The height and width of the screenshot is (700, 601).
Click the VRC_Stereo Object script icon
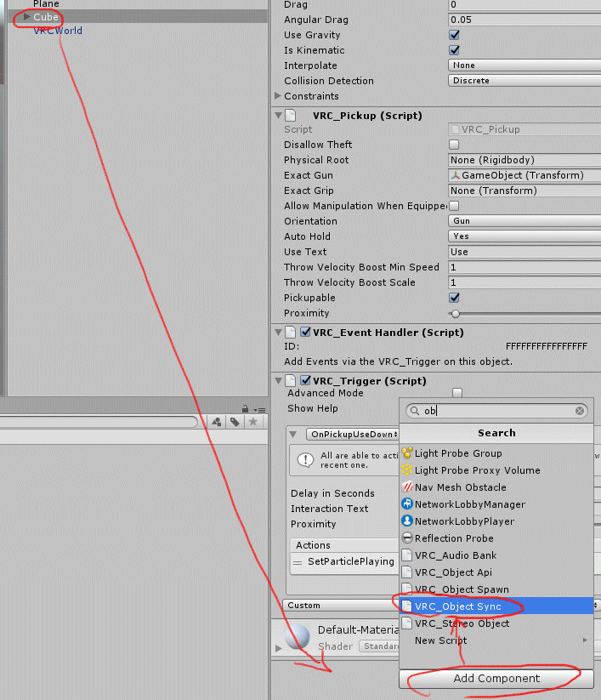coord(406,623)
